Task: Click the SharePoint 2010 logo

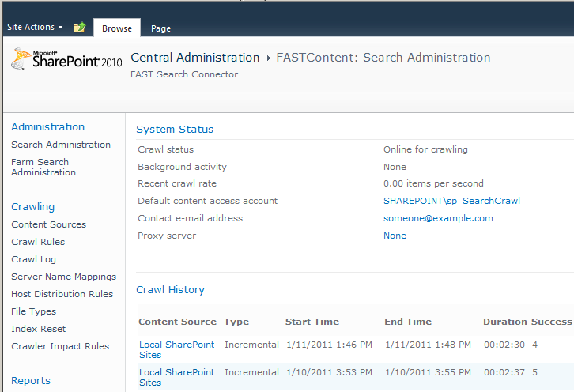Action: click(x=66, y=59)
